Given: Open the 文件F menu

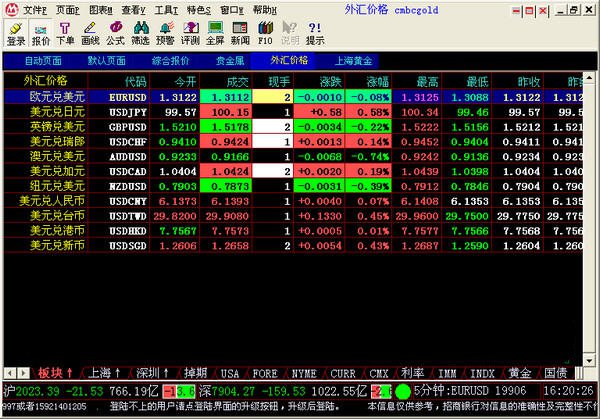Looking at the screenshot, I should (34, 10).
